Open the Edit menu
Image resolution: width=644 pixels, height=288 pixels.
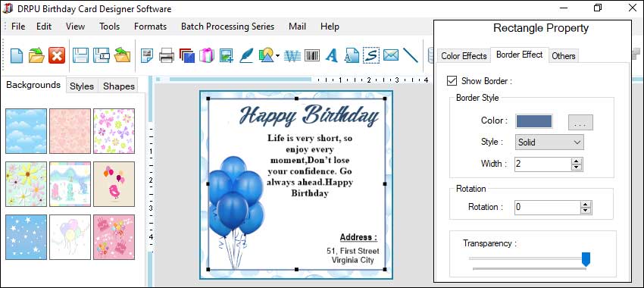click(44, 27)
